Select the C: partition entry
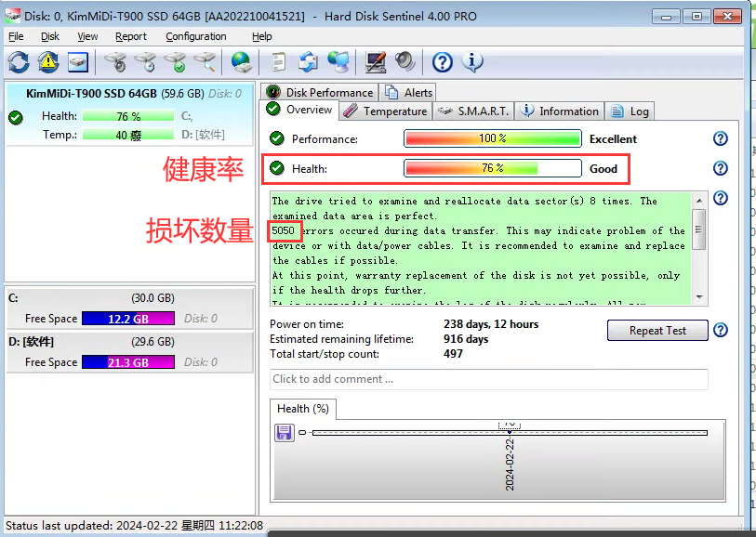Viewport: 756px width, 537px height. click(x=129, y=308)
